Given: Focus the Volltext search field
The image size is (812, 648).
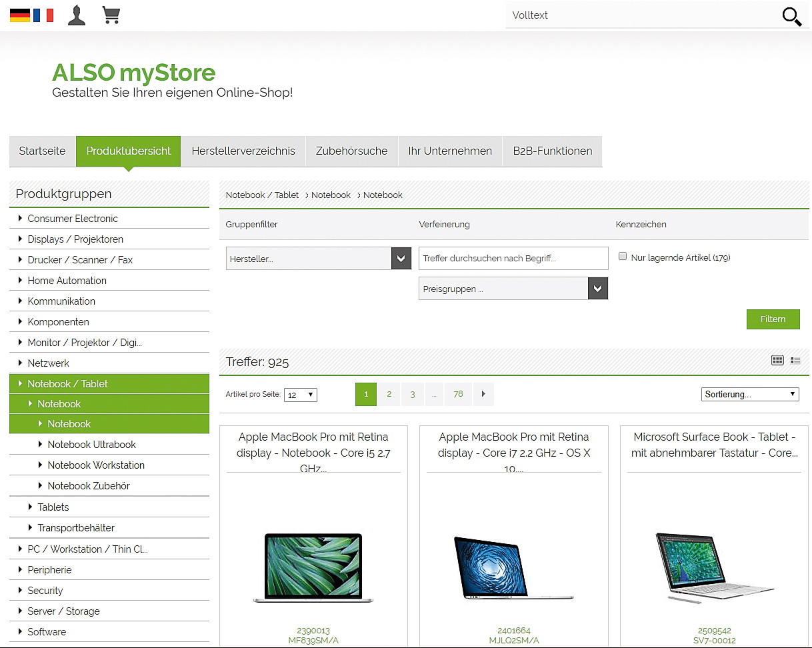Looking at the screenshot, I should click(640, 15).
